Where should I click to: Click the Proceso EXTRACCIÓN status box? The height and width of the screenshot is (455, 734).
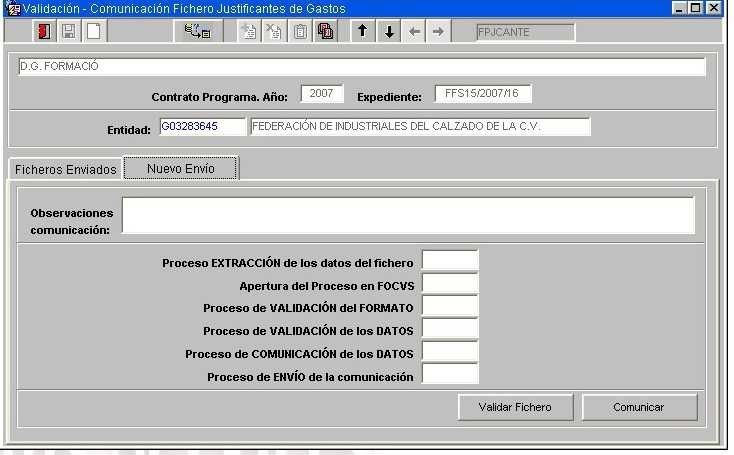pyautogui.click(x=450, y=261)
